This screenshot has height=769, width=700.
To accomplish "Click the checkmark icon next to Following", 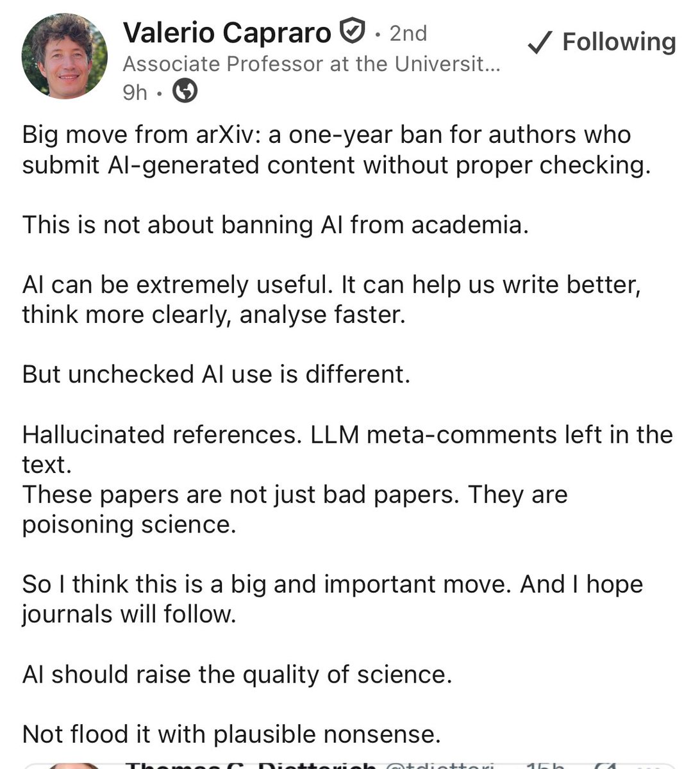I will (540, 43).
